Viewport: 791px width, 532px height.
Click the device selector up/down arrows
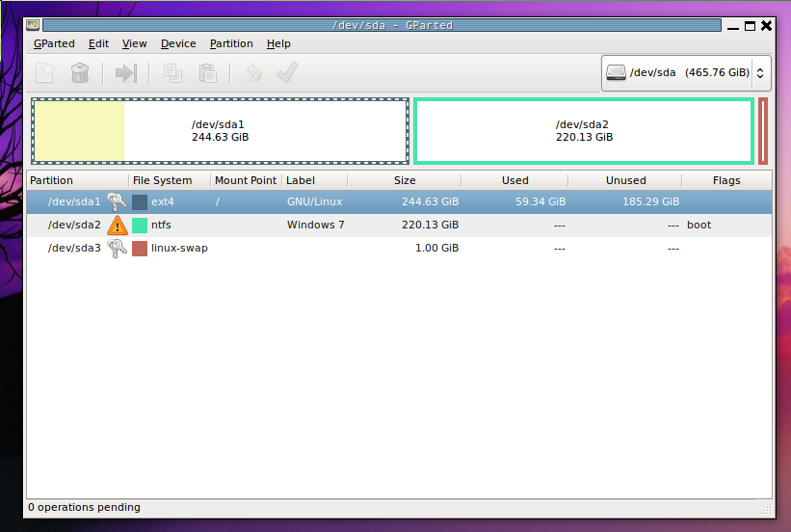point(760,72)
